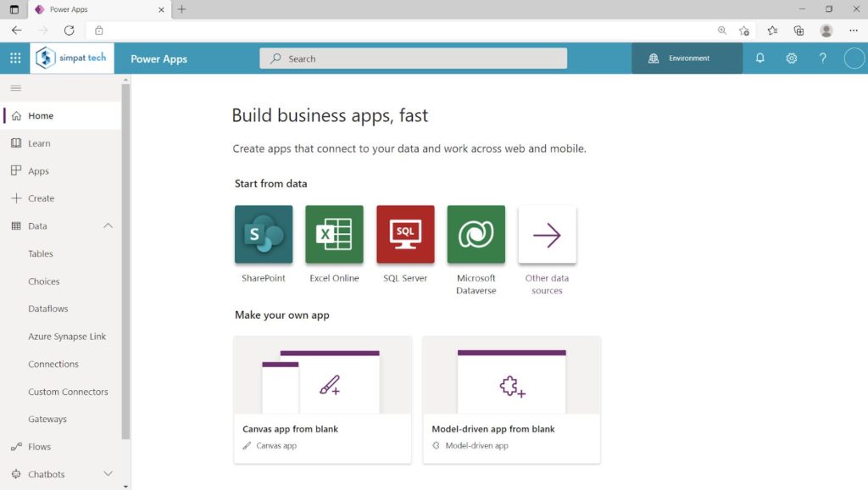
Task: Collapse the left navigation pane
Action: tap(15, 87)
